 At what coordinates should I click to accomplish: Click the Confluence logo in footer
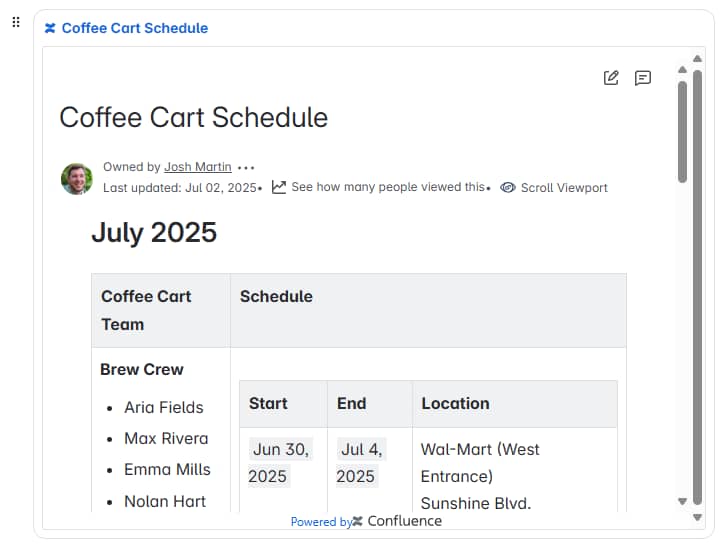coord(358,521)
